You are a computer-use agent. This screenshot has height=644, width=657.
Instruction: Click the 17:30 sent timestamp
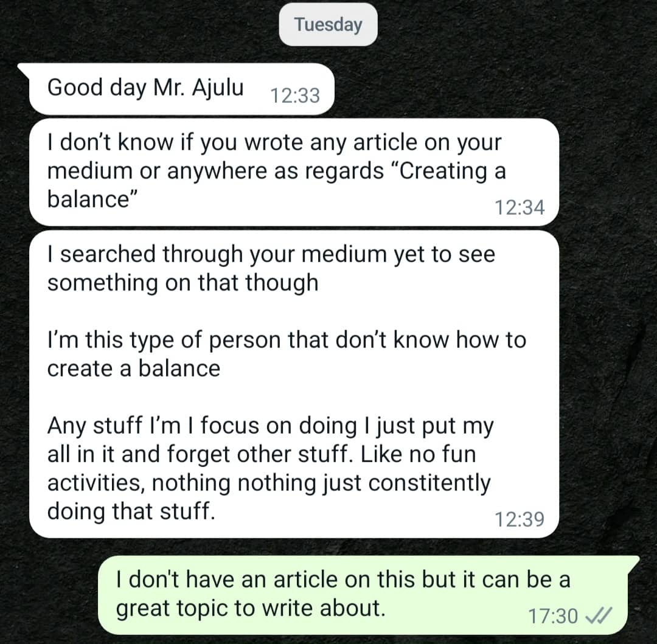(x=552, y=616)
